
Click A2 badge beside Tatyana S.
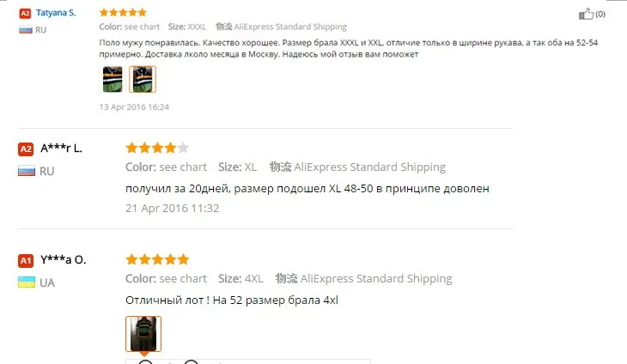[25, 14]
